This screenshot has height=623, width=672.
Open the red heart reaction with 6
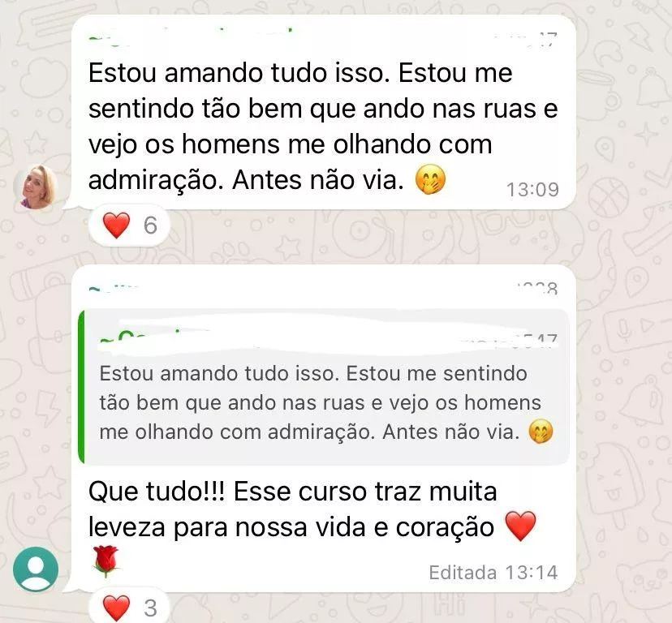pyautogui.click(x=130, y=226)
